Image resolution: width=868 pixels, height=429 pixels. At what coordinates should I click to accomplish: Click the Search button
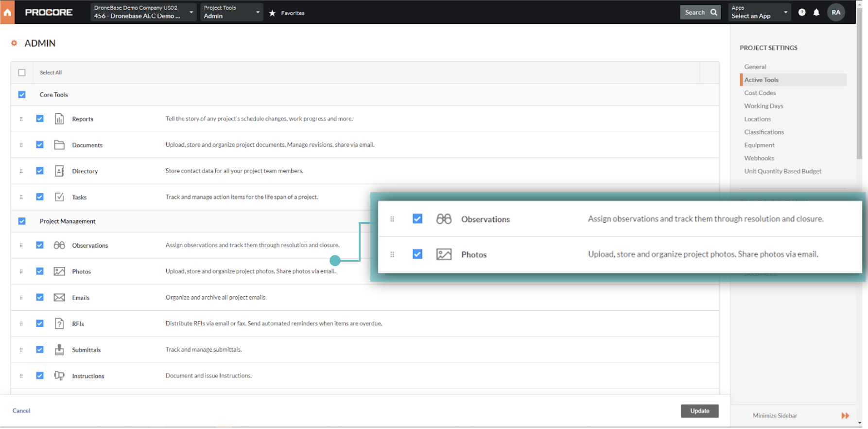[700, 13]
